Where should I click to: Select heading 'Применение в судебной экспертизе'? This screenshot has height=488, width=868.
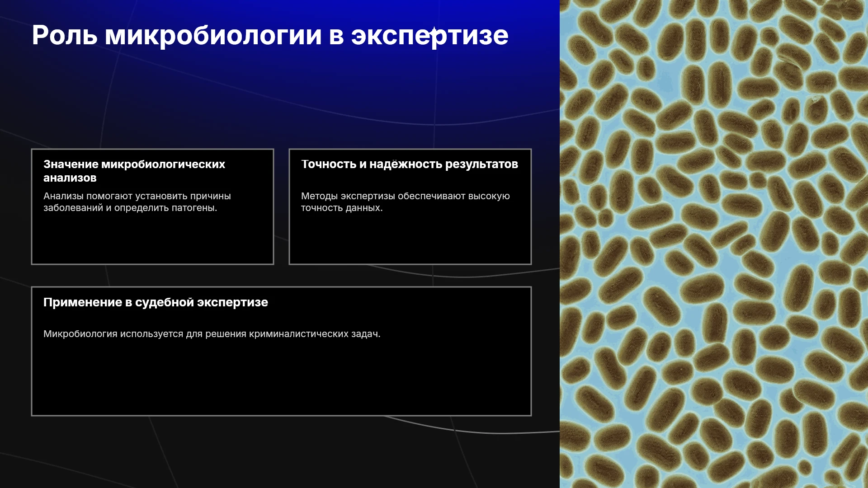(x=156, y=302)
